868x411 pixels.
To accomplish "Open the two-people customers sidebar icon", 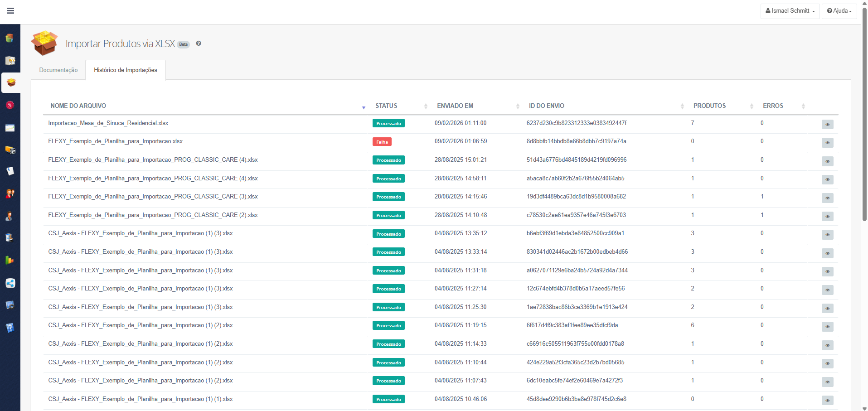I will (10, 194).
